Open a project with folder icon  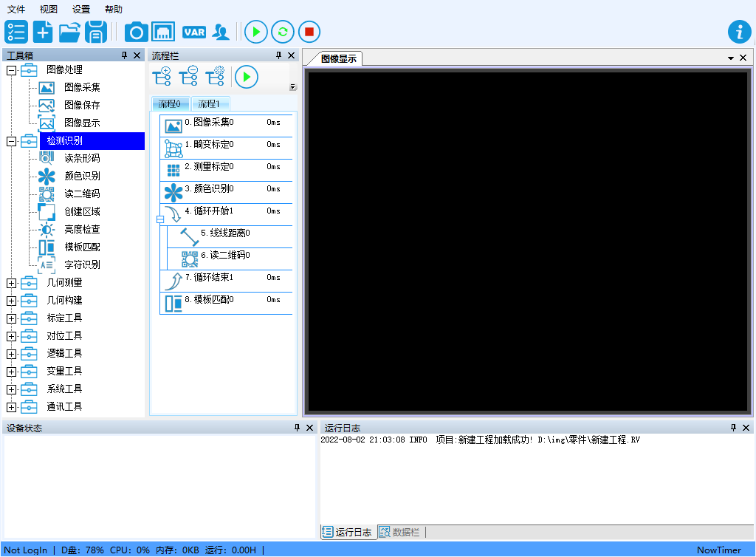69,33
